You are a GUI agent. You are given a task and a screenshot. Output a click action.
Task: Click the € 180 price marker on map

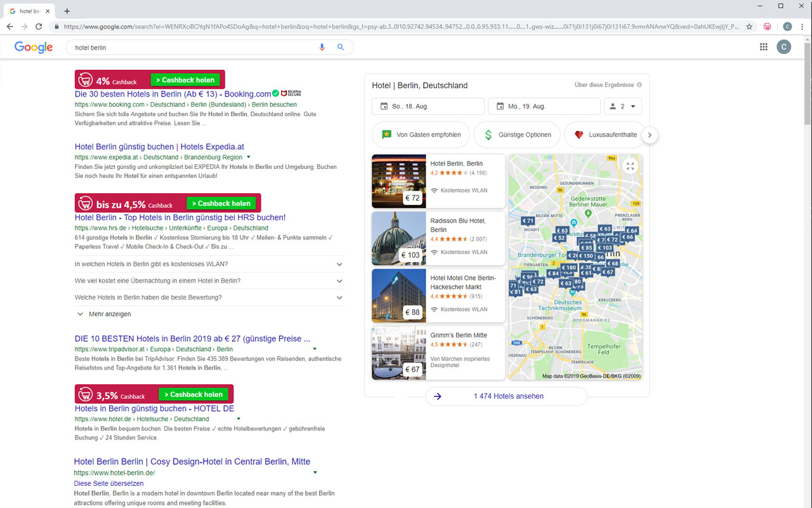click(x=568, y=268)
